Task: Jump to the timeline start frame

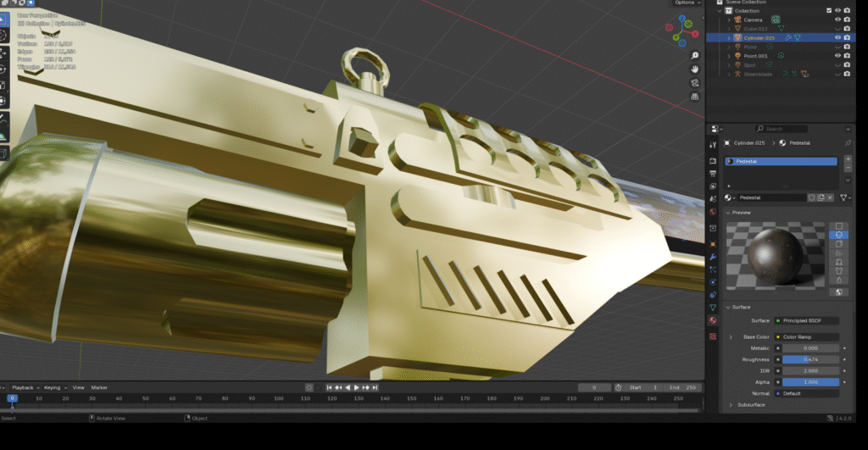Action: (329, 387)
